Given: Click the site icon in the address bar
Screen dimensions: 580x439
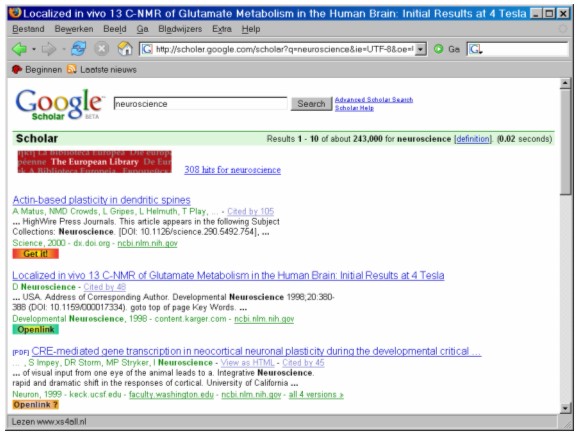Looking at the screenshot, I should pos(147,49).
